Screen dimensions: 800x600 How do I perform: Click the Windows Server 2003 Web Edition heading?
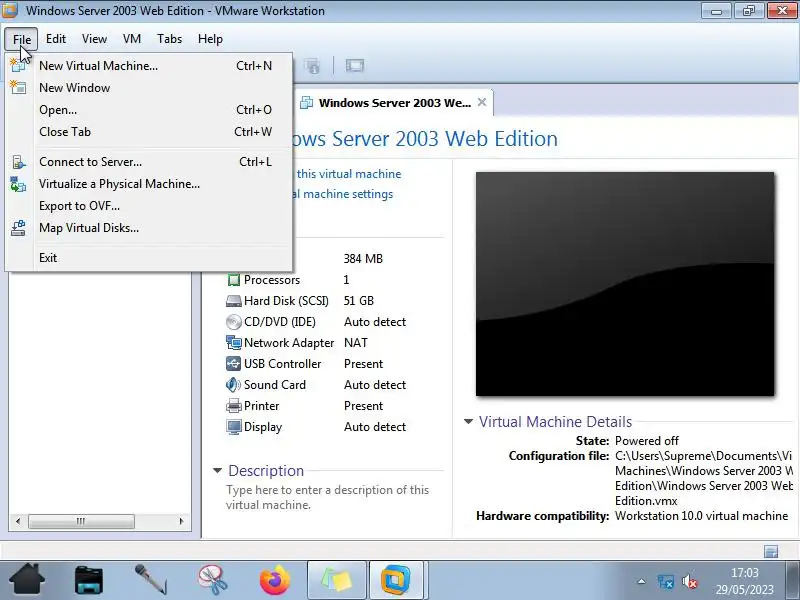click(x=425, y=139)
